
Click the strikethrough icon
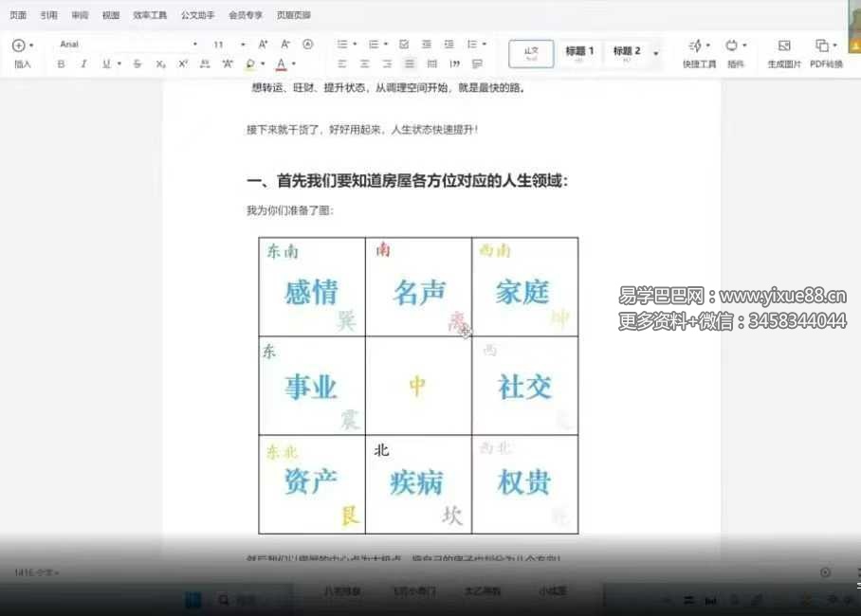pyautogui.click(x=137, y=64)
